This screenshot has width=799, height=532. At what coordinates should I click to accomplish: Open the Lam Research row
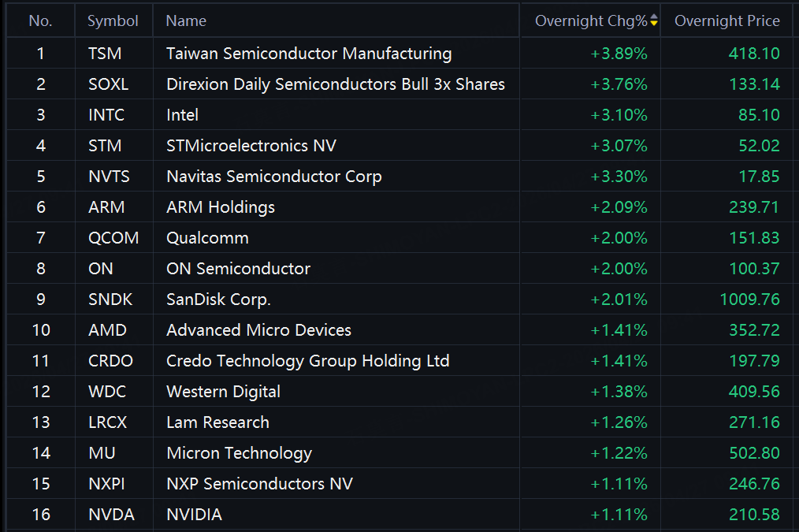217,422
